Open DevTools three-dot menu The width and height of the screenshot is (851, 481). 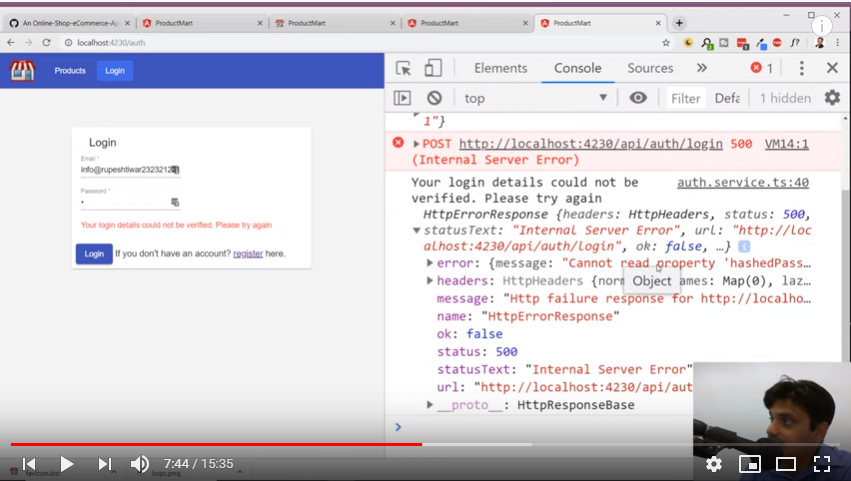coord(800,68)
